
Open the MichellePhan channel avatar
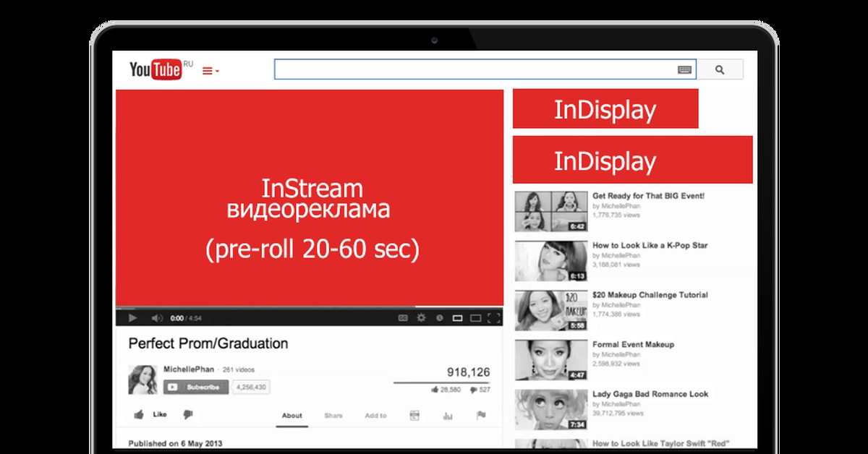[x=142, y=380]
